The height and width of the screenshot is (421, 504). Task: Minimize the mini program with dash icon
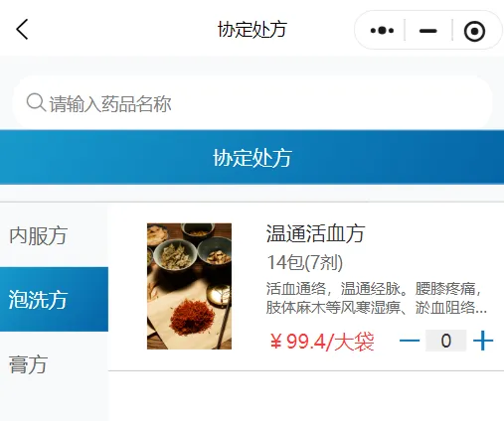[x=427, y=31]
